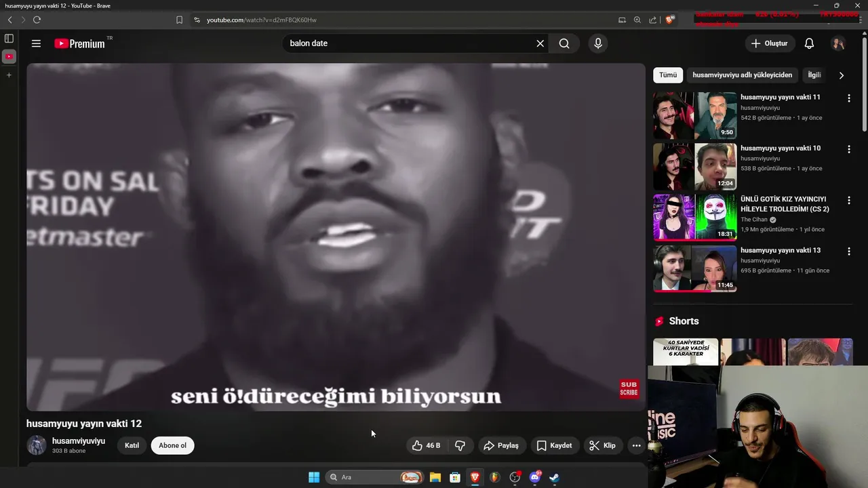Open the Brave Shields lion icon
The height and width of the screenshot is (488, 868).
pyautogui.click(x=669, y=20)
